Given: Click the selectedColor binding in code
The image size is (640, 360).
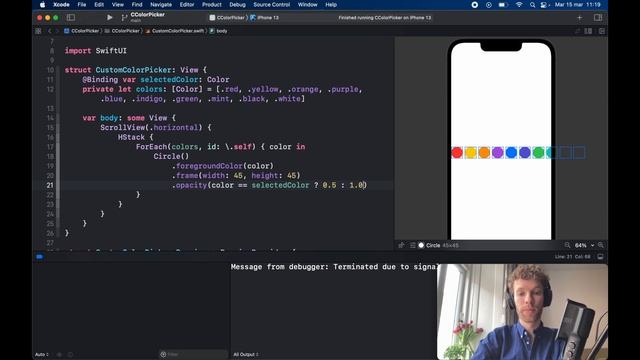Looking at the screenshot, I should pyautogui.click(x=169, y=80).
